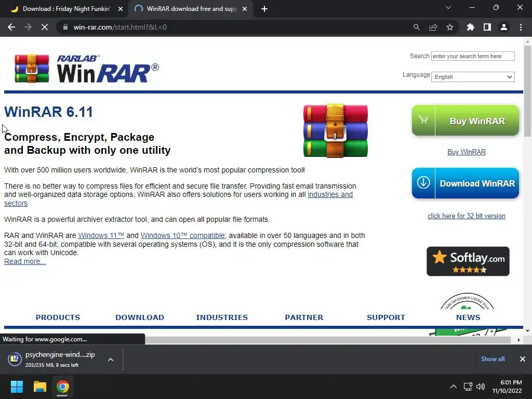Open Windows 10 compatible link
Image resolution: width=532 pixels, height=399 pixels.
click(x=182, y=235)
